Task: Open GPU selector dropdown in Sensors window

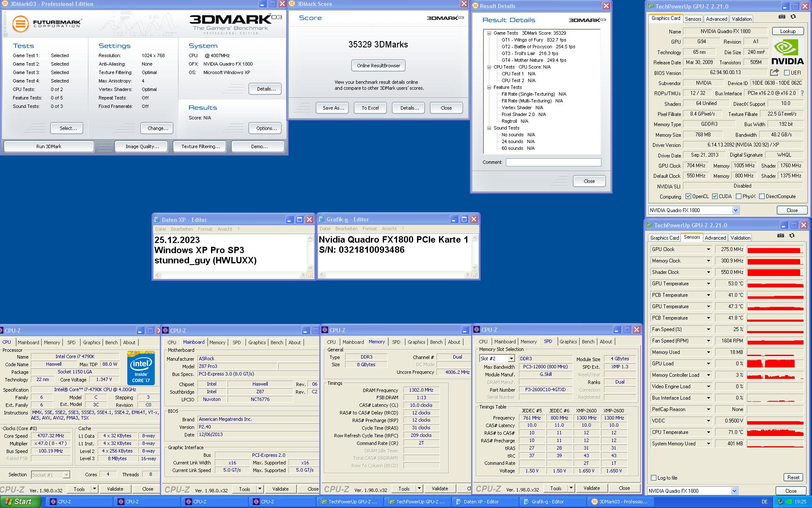Action: (x=734, y=491)
